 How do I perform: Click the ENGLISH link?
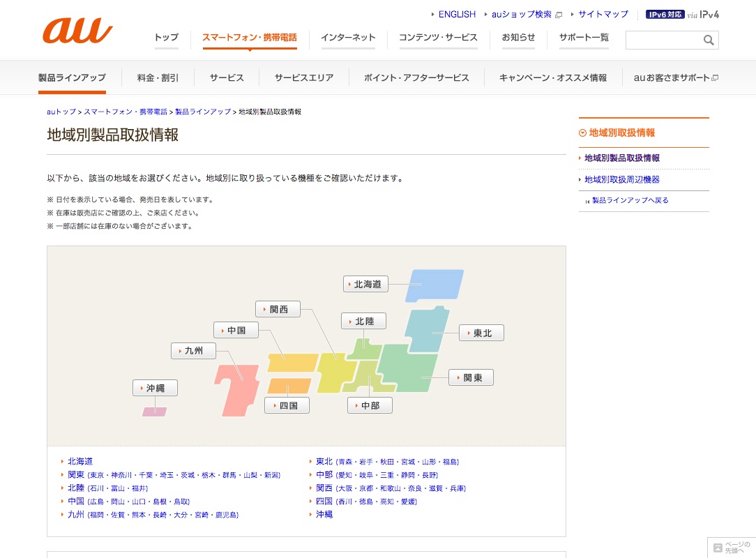coord(457,14)
